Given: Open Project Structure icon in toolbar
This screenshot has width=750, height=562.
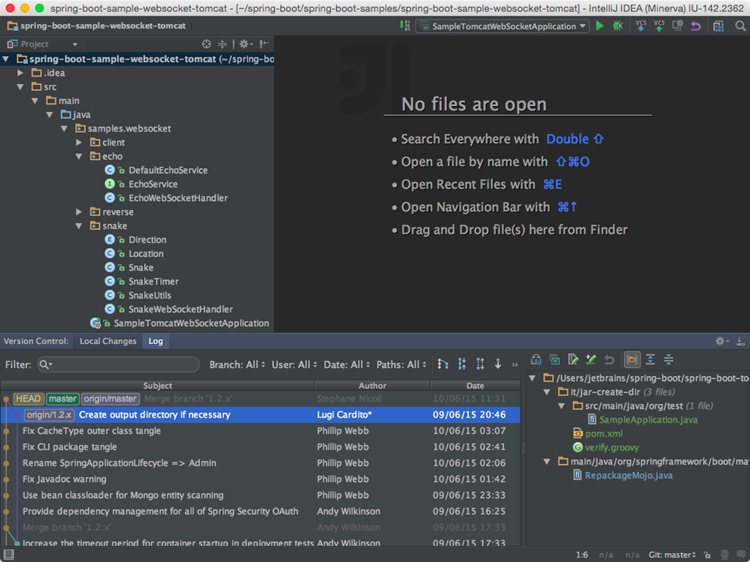Looking at the screenshot, I should pos(718,26).
